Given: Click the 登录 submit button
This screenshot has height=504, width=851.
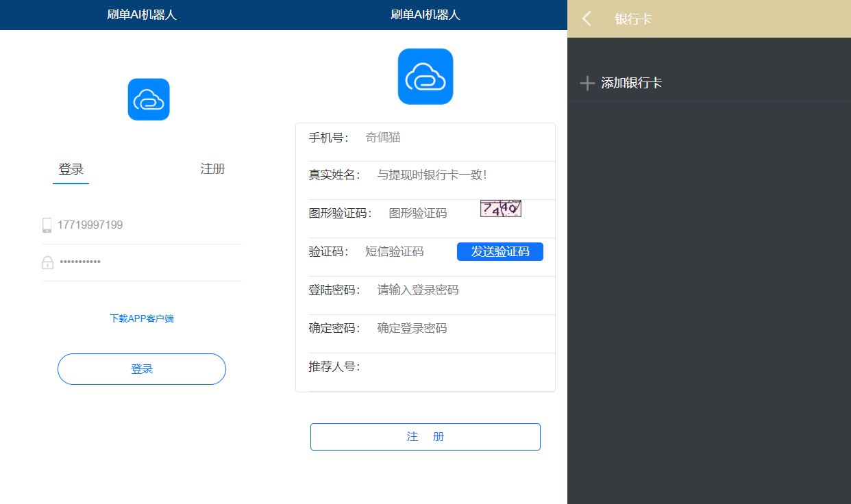Looking at the screenshot, I should click(x=142, y=369).
